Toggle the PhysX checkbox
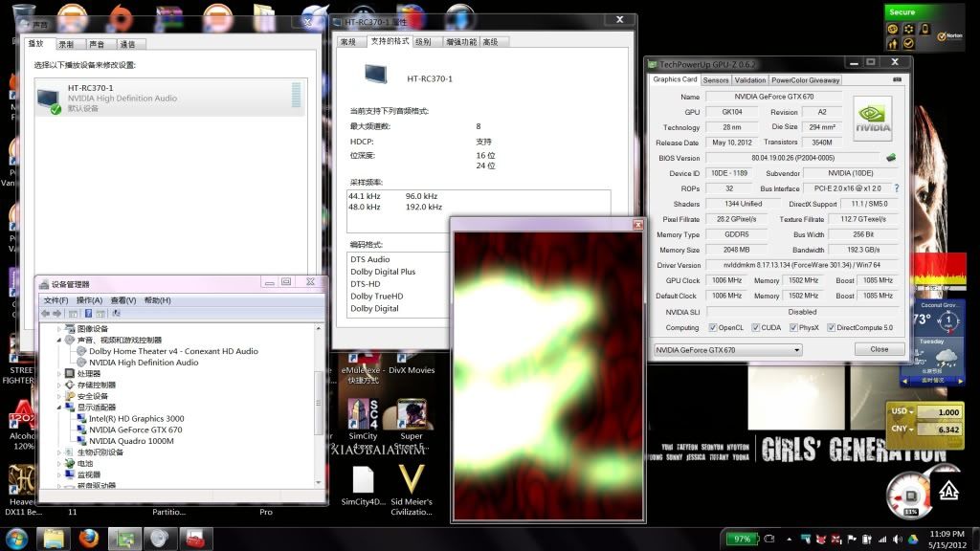Viewport: 980px width, 551px height. pos(793,327)
